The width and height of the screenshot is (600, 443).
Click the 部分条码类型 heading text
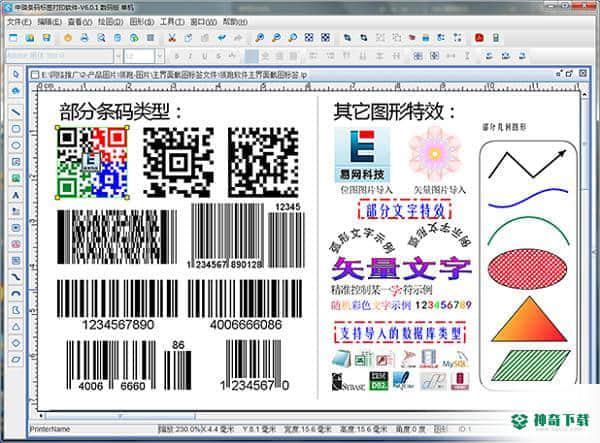coord(120,112)
